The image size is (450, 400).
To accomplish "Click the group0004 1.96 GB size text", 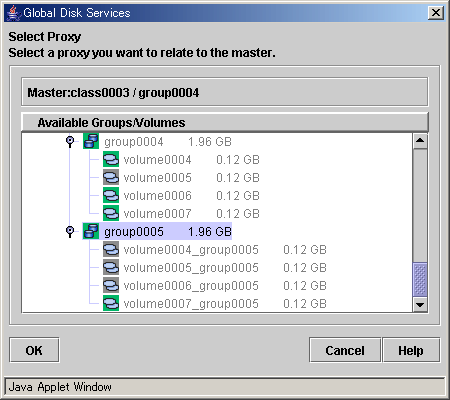I will (x=210, y=142).
